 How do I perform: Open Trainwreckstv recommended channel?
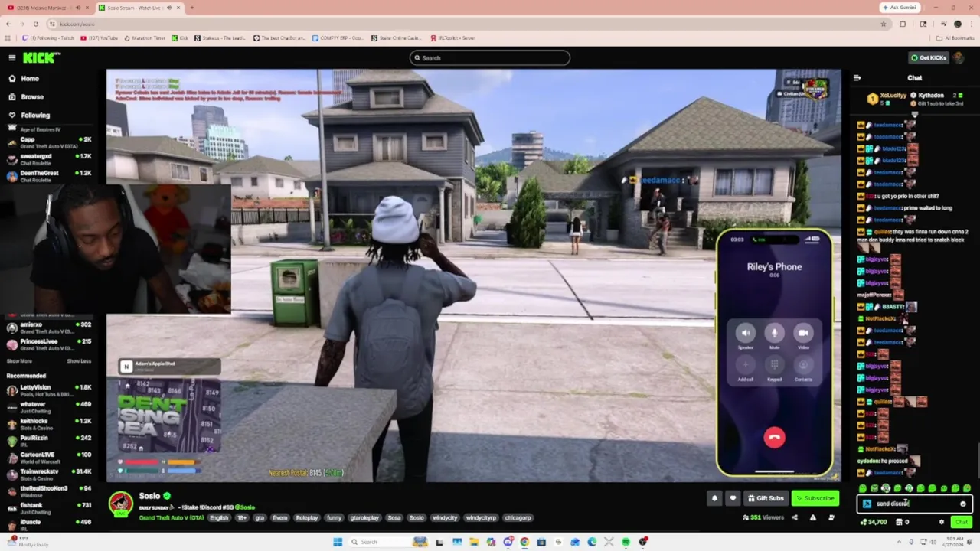tap(48, 474)
